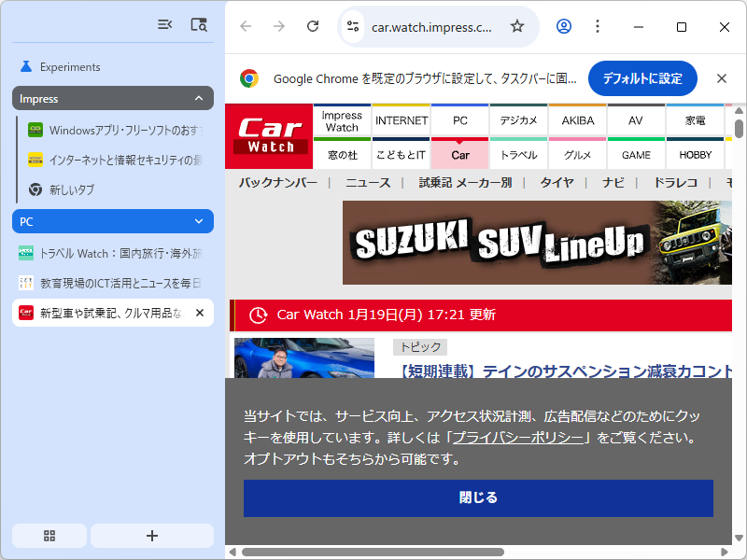747x560 pixels.
Task: Click inside the address bar field
Action: pyautogui.click(x=430, y=27)
